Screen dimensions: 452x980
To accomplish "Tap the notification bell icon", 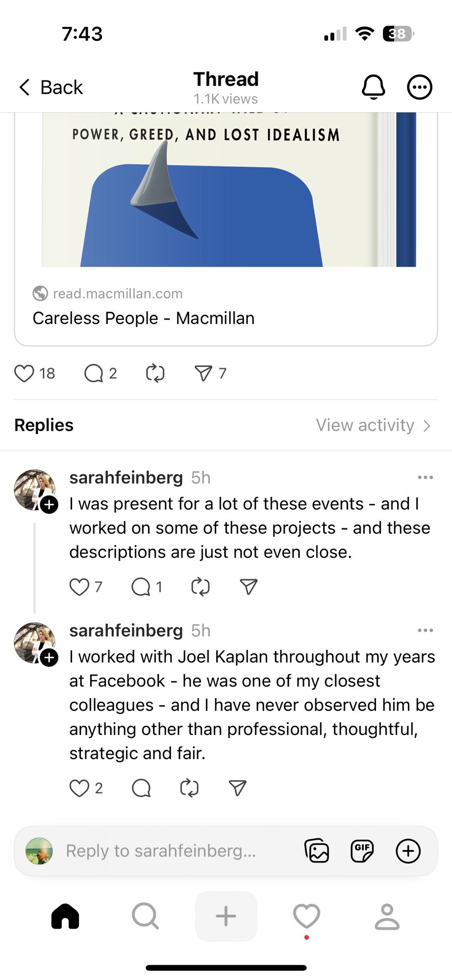I will click(373, 87).
